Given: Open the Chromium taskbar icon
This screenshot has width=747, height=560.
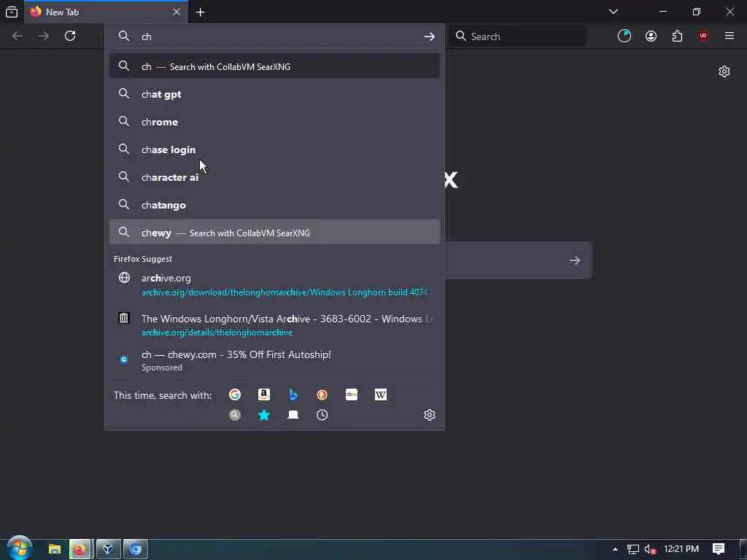Looking at the screenshot, I should [x=136, y=550].
